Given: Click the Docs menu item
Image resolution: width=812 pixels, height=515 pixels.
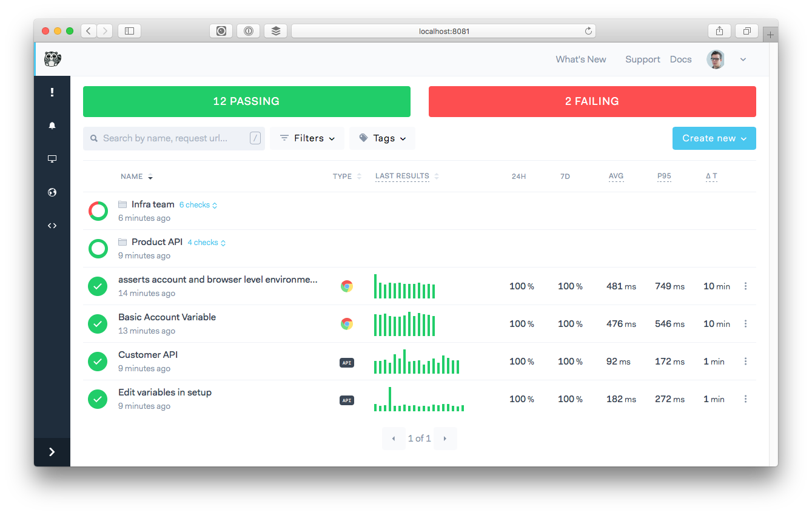Looking at the screenshot, I should 680,59.
